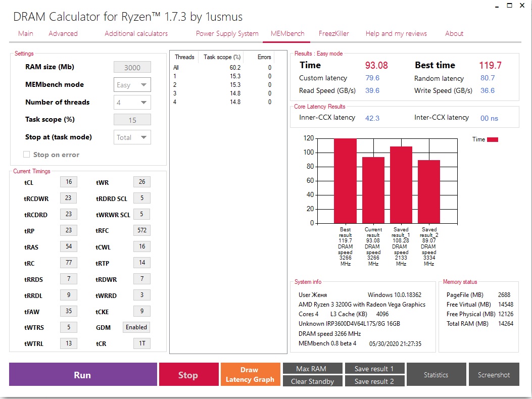
Task: Click the Read Speed value 39.6
Action: [372, 90]
